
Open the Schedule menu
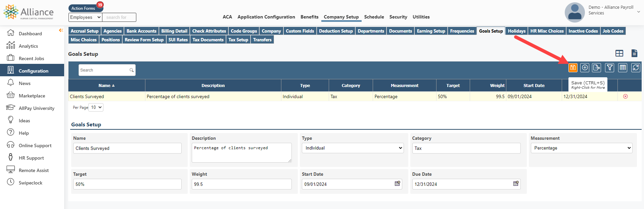pyautogui.click(x=374, y=17)
